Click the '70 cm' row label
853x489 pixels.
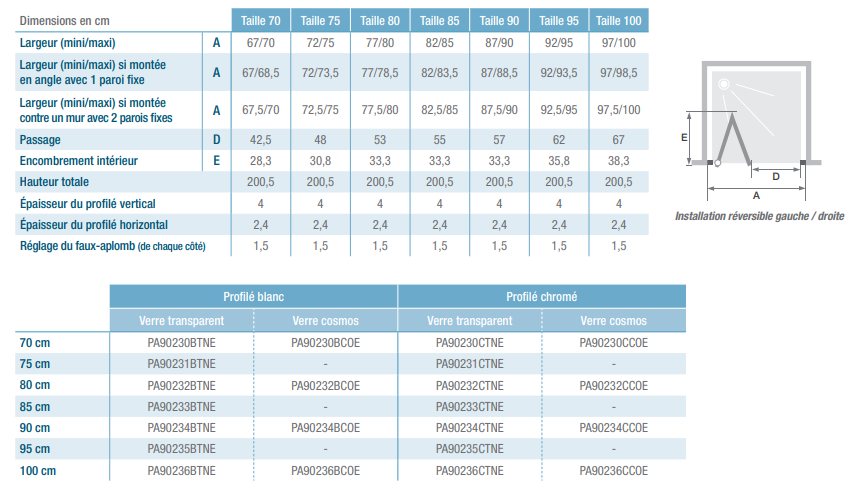pyautogui.click(x=35, y=343)
